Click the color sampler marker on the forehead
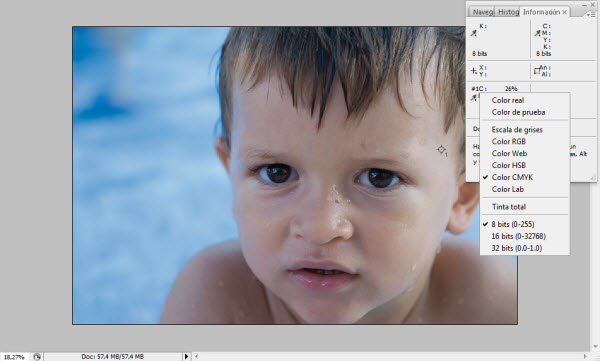Image resolution: width=600 pixels, height=361 pixels. tap(441, 150)
